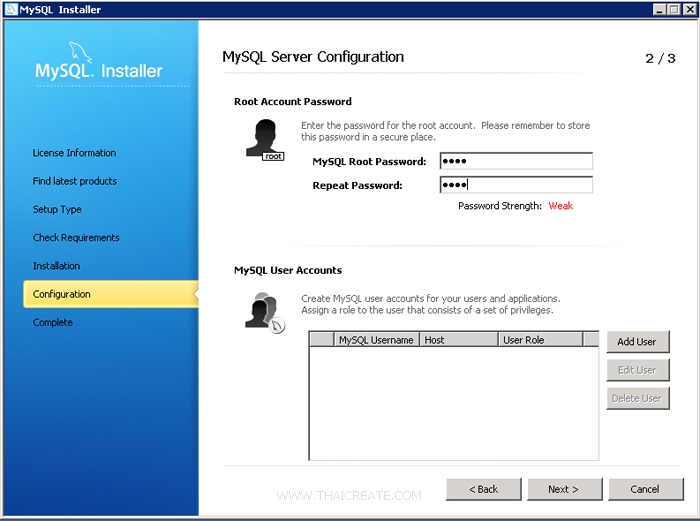
Task: Click the Next button
Action: pyautogui.click(x=562, y=489)
